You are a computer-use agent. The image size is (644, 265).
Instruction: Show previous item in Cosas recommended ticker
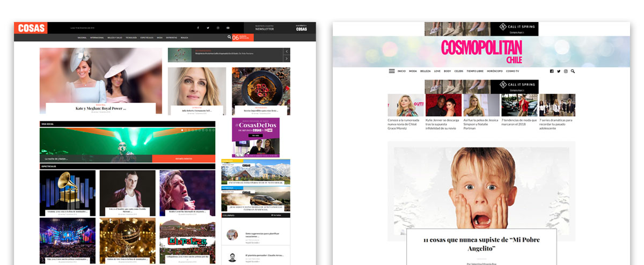(287, 51)
